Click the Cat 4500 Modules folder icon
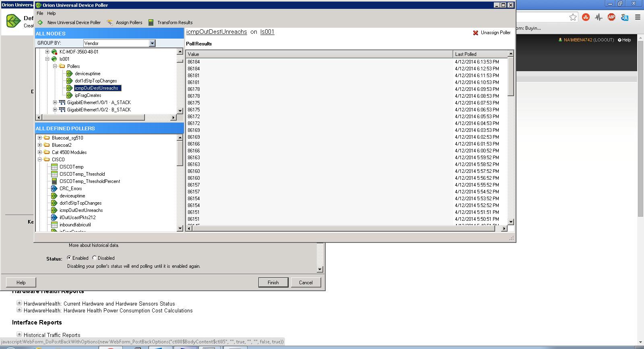The image size is (644, 349). point(47,152)
